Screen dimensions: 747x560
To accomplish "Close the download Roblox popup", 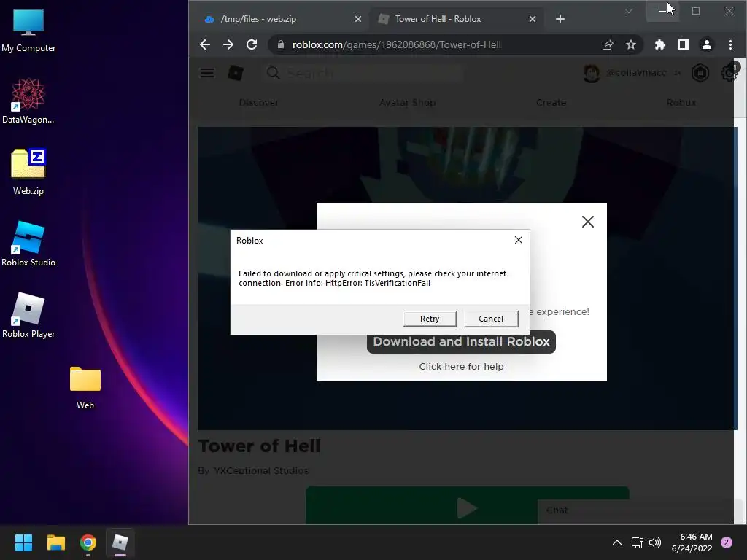I will pos(588,222).
